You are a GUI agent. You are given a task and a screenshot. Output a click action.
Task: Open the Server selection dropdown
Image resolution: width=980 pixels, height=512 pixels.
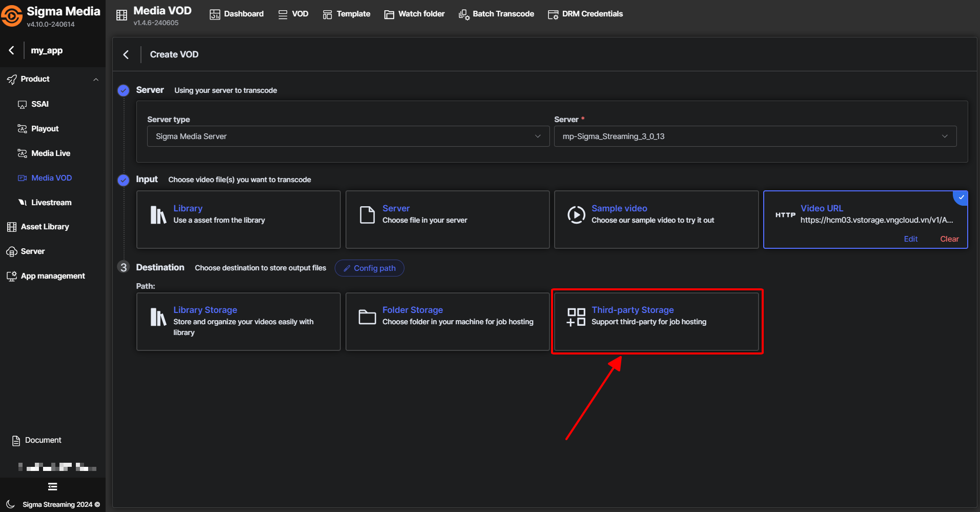(754, 136)
